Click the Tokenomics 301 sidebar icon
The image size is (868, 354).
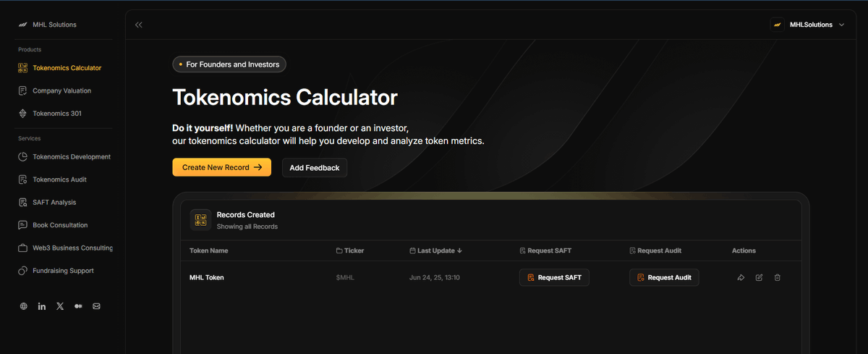tap(23, 113)
